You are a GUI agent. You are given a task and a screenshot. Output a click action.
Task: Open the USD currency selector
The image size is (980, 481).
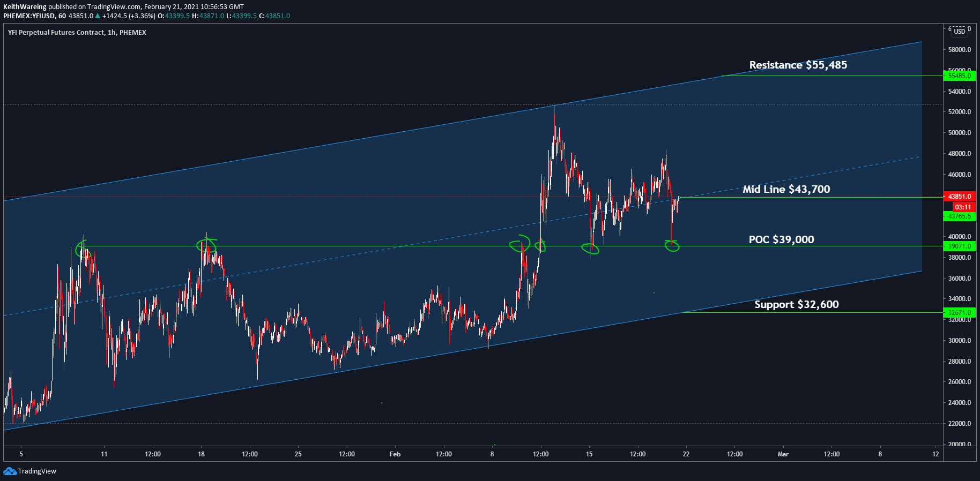(x=959, y=32)
